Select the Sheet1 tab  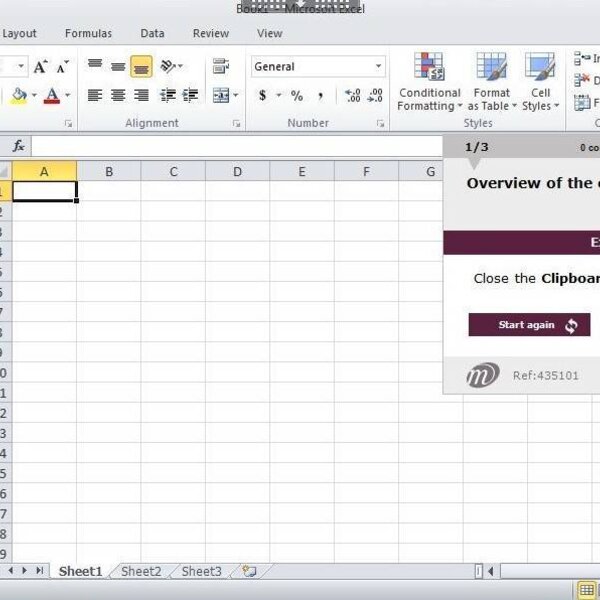(80, 571)
